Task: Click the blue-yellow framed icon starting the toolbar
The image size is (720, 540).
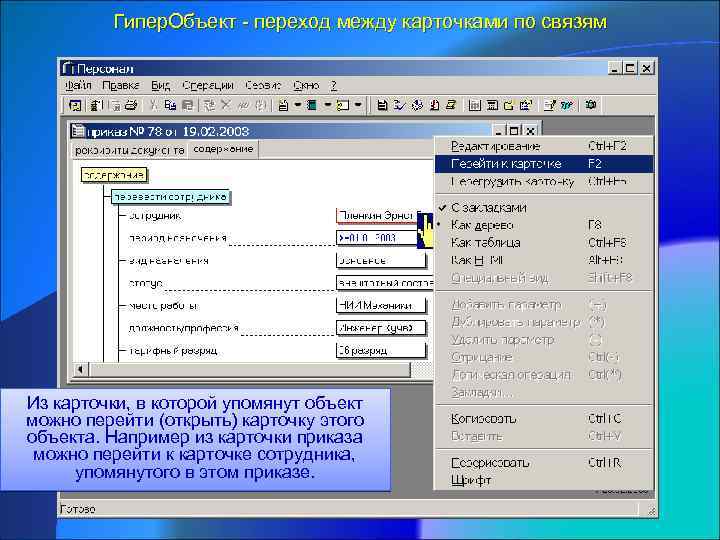Action: point(75,106)
